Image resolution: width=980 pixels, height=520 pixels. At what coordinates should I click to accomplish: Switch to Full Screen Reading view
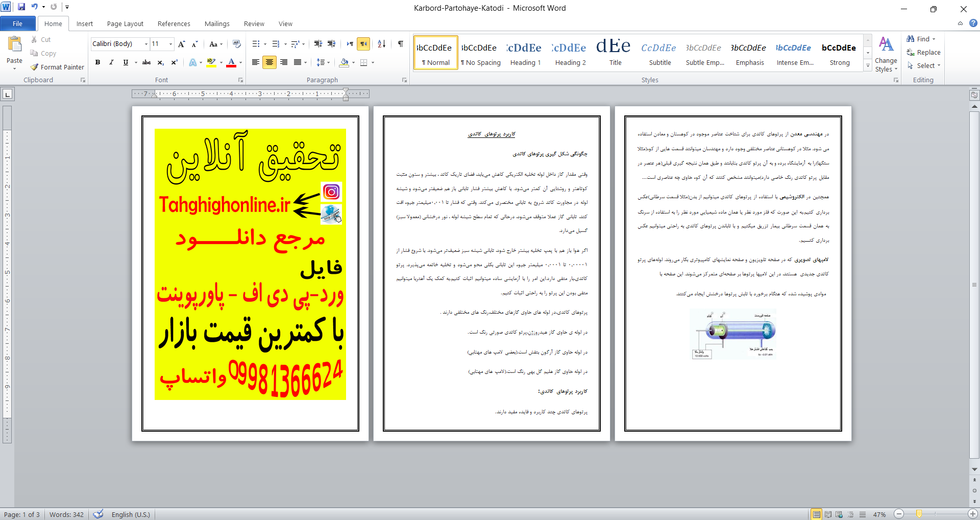(x=828, y=514)
